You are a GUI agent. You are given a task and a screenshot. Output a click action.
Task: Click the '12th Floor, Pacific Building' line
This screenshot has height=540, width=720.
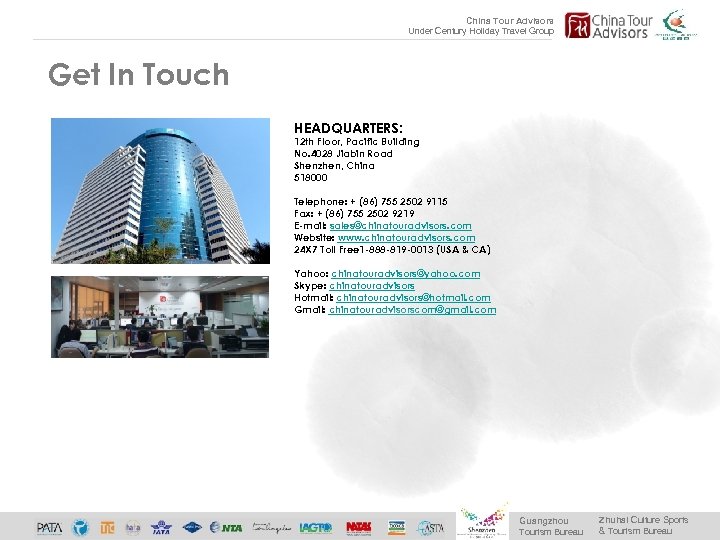pyautogui.click(x=357, y=142)
